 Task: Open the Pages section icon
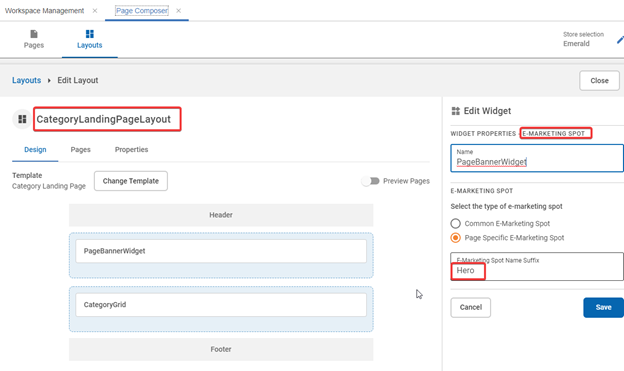point(34,34)
